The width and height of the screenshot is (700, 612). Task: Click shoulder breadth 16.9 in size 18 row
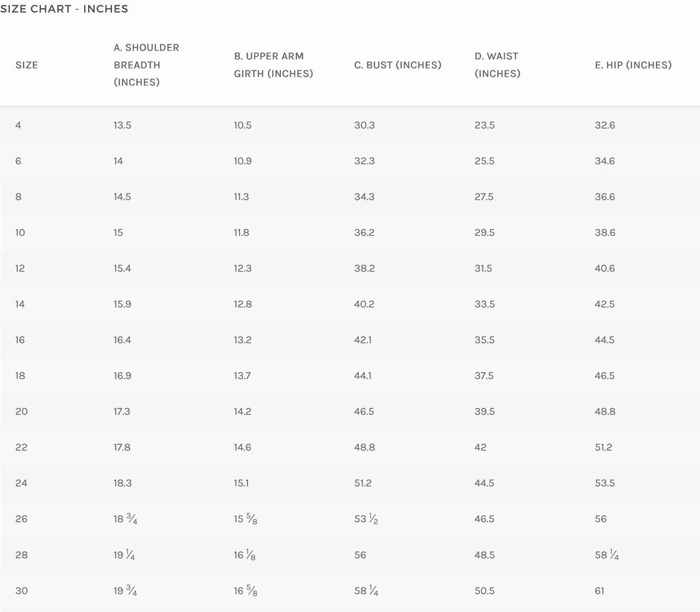122,375
